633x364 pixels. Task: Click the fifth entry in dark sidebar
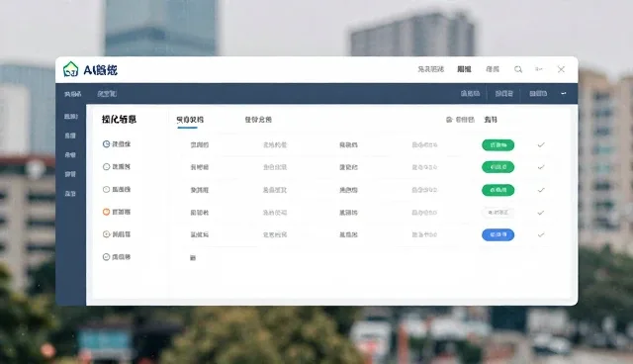[x=70, y=194]
